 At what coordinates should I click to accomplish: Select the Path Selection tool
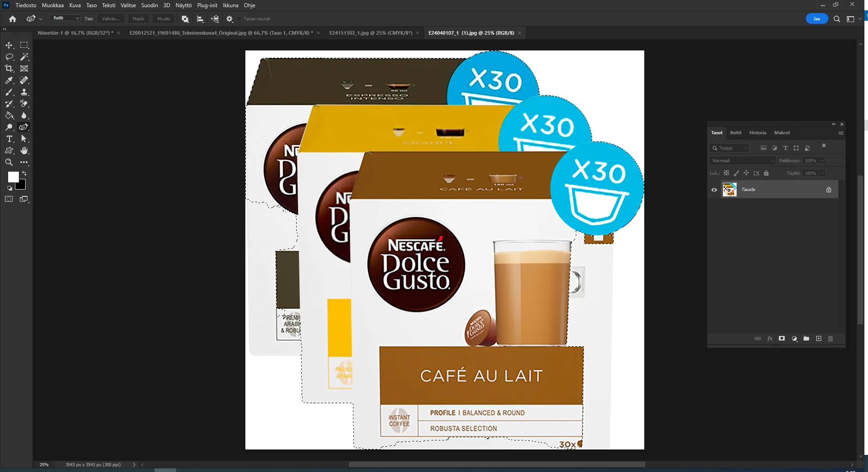coord(24,139)
